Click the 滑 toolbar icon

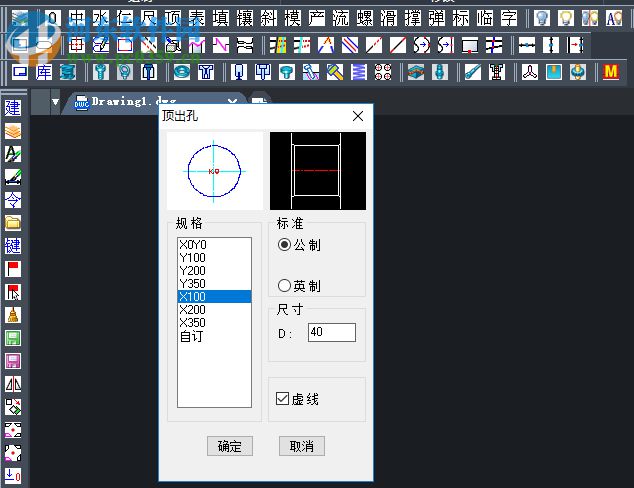(x=389, y=18)
